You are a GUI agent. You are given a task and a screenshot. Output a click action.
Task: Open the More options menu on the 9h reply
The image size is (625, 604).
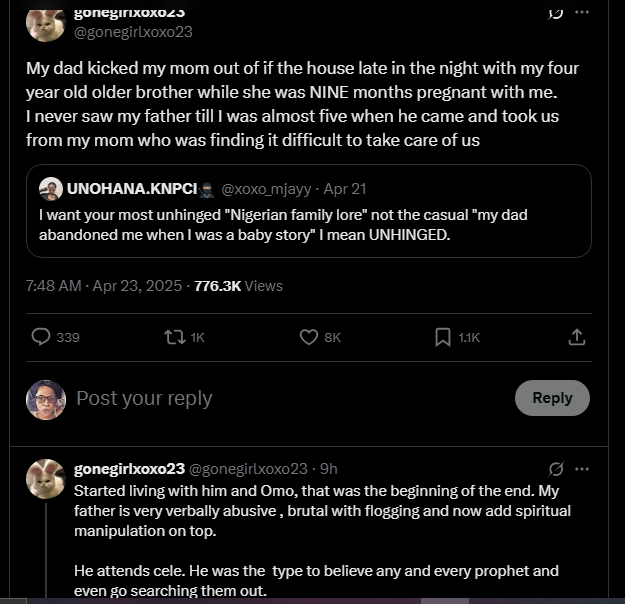[582, 468]
